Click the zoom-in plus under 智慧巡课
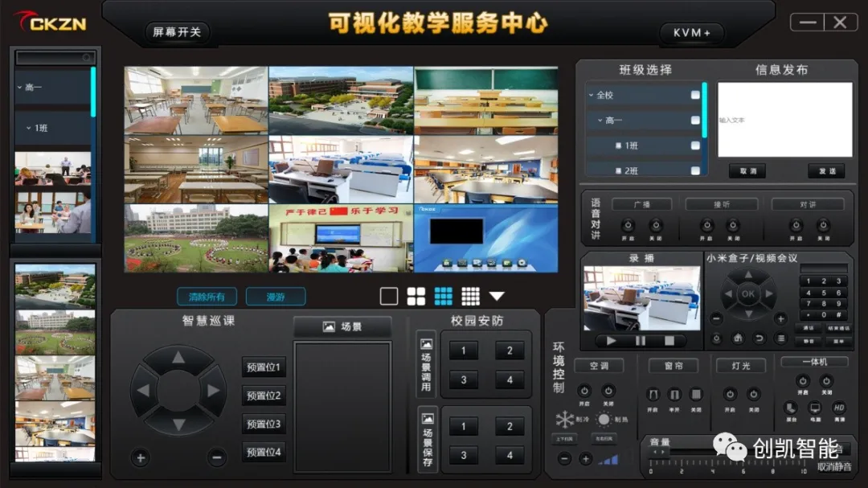The image size is (868, 488). pos(141,458)
